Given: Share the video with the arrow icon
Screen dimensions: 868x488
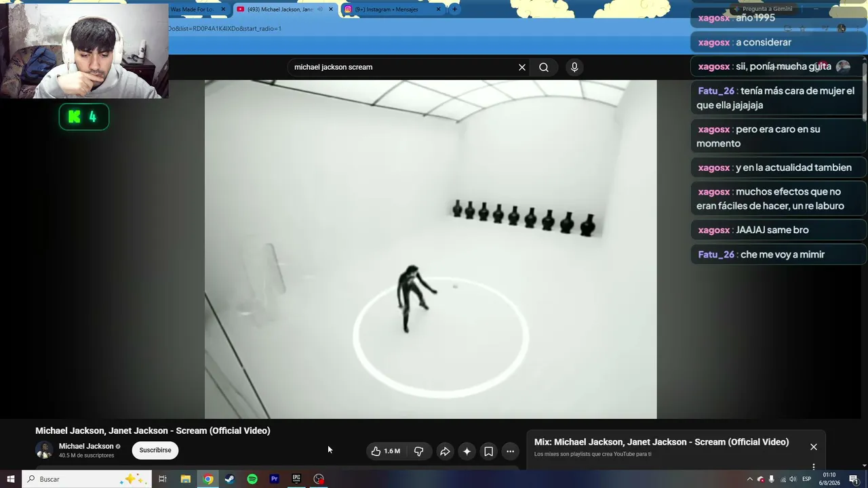Looking at the screenshot, I should (445, 451).
